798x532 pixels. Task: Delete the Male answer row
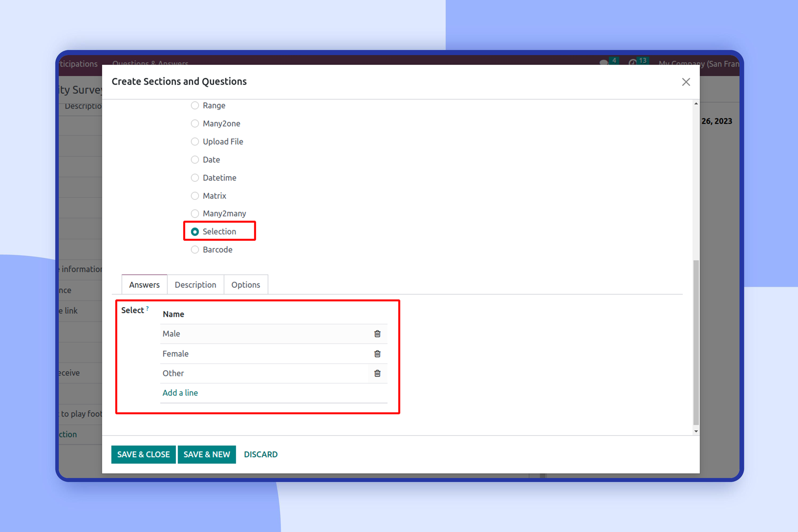click(377, 334)
